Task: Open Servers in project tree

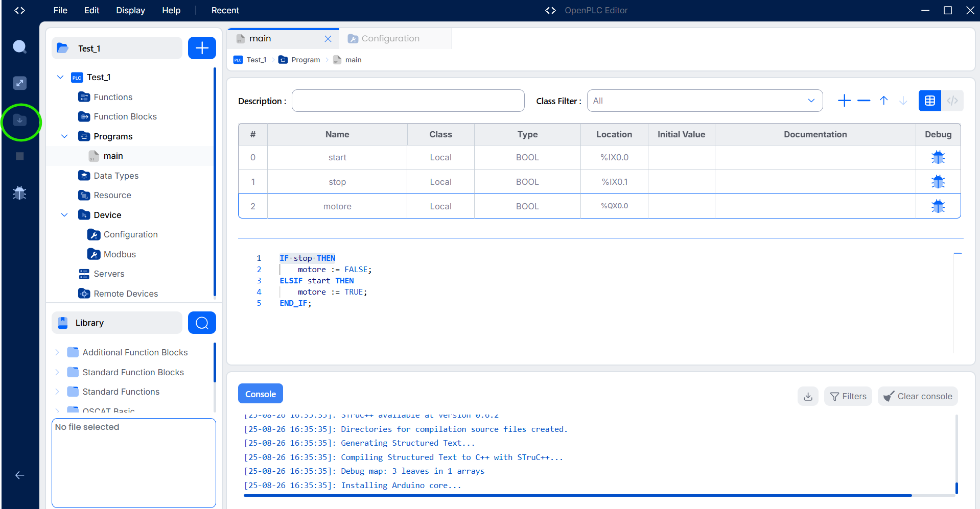Action: pos(109,274)
